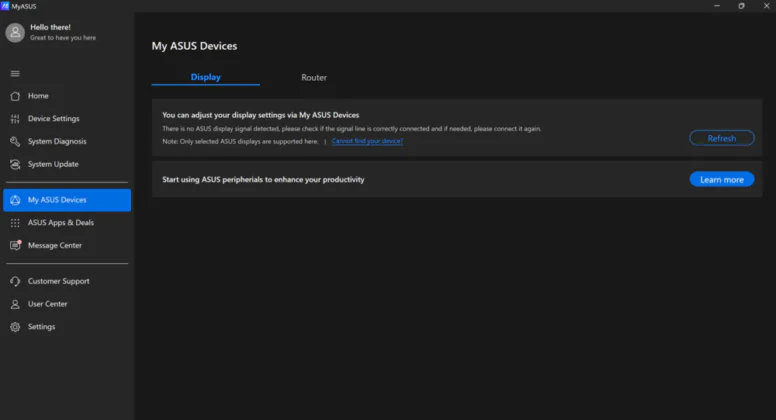Click 'Start using ASUS peripherals' banner text
This screenshot has height=420, width=776.
coord(263,180)
